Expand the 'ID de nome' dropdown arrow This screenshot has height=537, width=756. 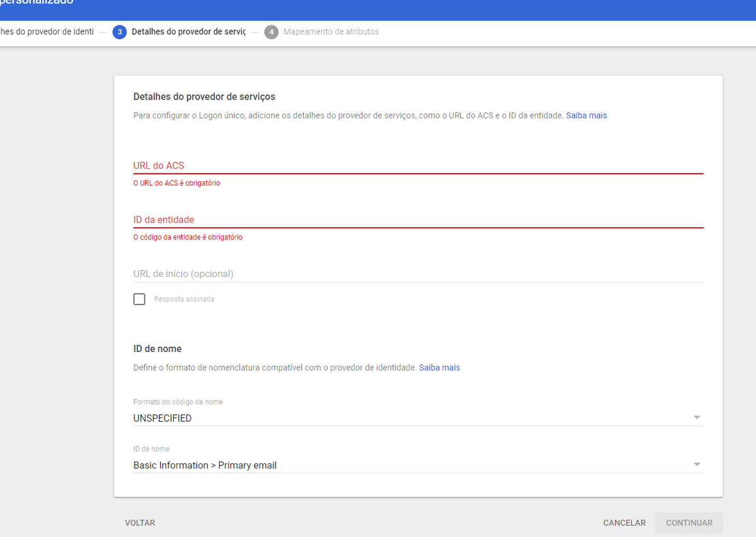coord(696,465)
